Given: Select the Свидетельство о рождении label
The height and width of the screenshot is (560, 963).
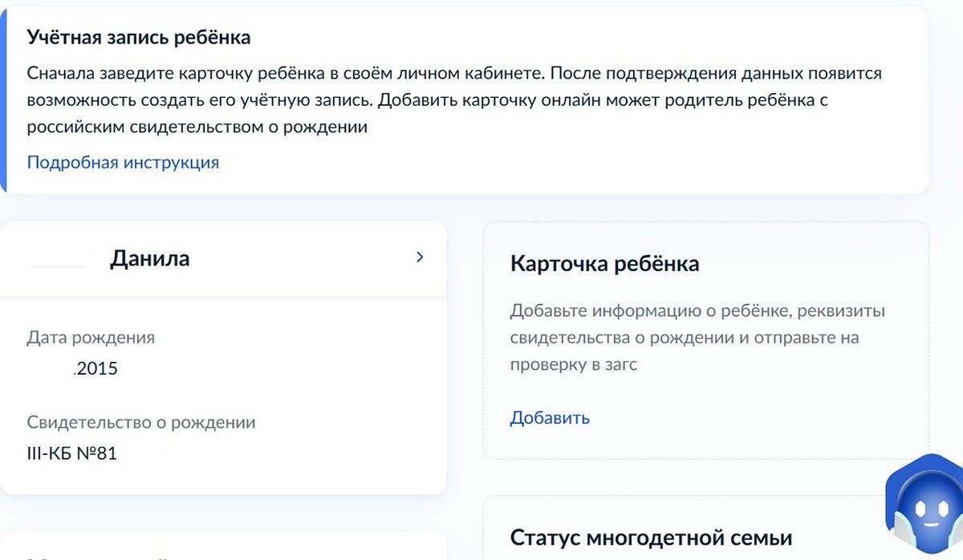Looking at the screenshot, I should [x=141, y=422].
